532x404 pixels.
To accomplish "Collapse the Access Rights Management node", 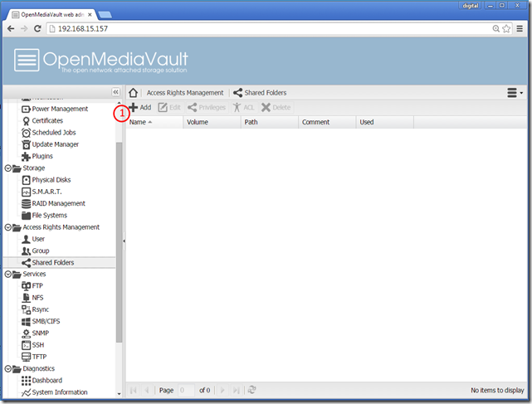I will (7, 227).
